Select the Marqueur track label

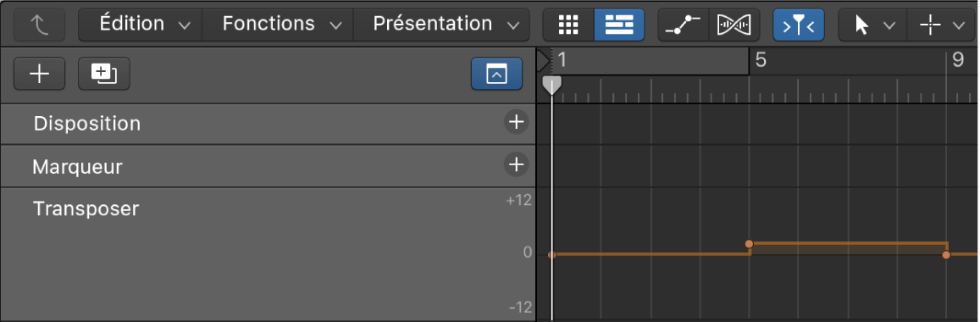[x=77, y=167]
